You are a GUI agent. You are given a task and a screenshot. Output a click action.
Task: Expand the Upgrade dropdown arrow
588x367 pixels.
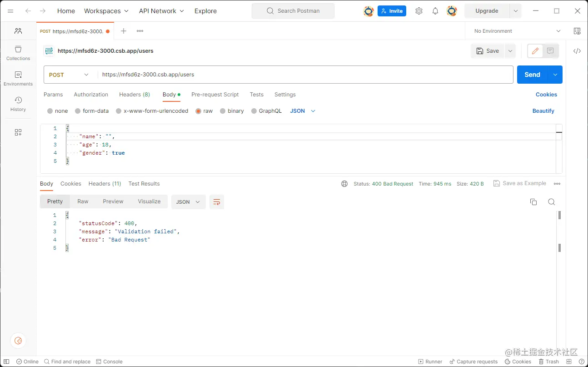coord(515,11)
